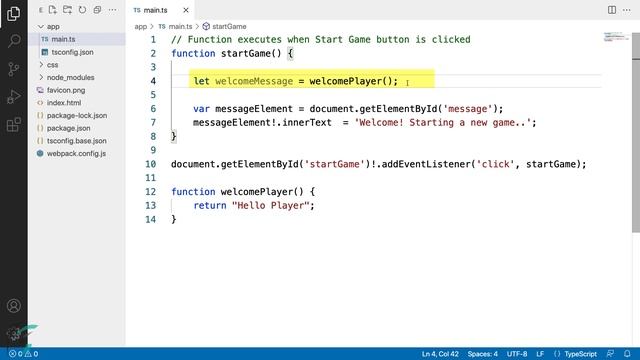
Task: Click line number 10 in gutter
Action: tap(151, 164)
